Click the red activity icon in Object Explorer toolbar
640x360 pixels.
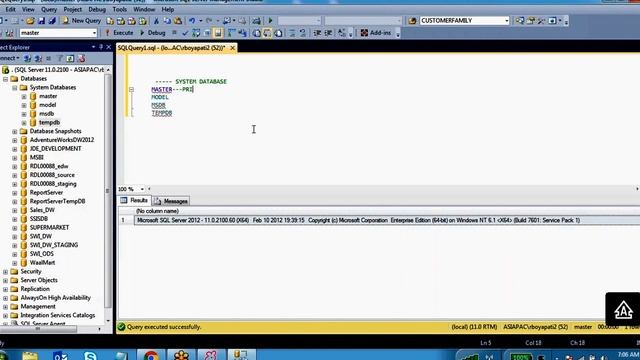click(81, 59)
